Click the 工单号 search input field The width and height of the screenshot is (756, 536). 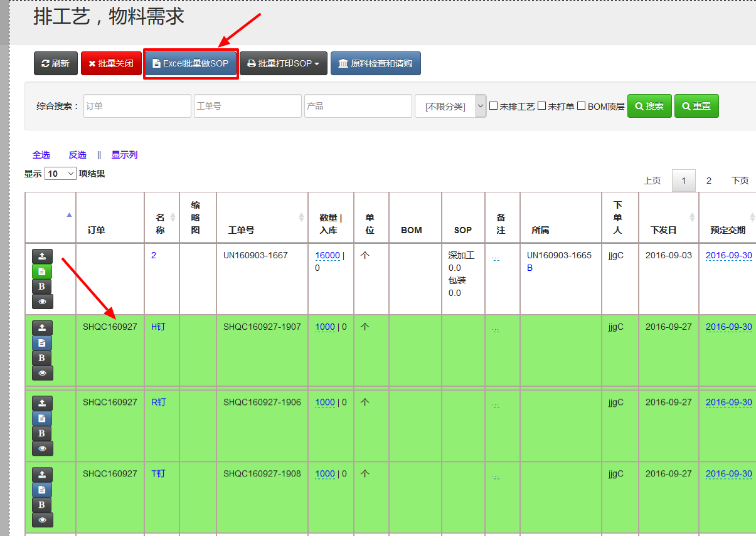coord(248,107)
